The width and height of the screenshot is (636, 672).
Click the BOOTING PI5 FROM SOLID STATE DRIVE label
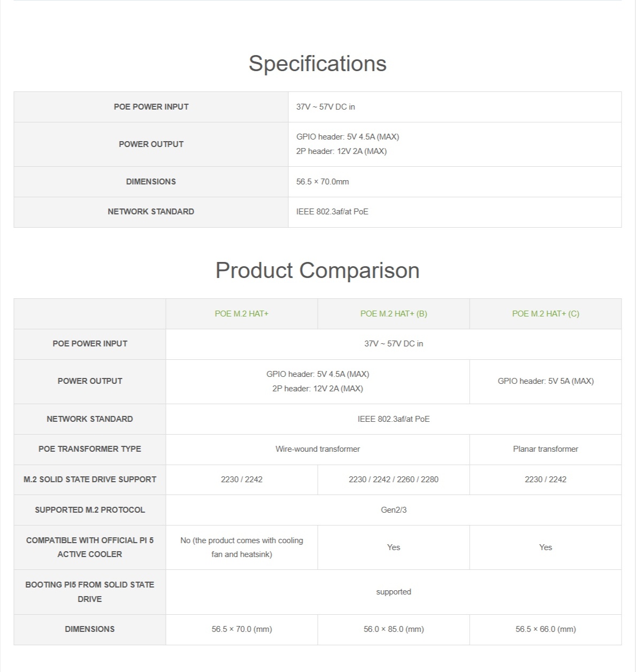tap(90, 592)
